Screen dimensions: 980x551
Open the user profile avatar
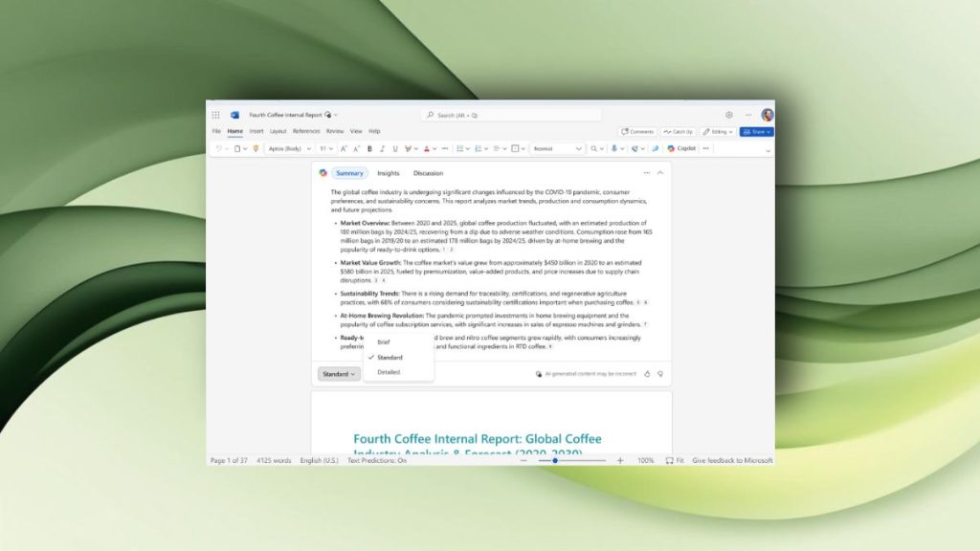[x=767, y=115]
